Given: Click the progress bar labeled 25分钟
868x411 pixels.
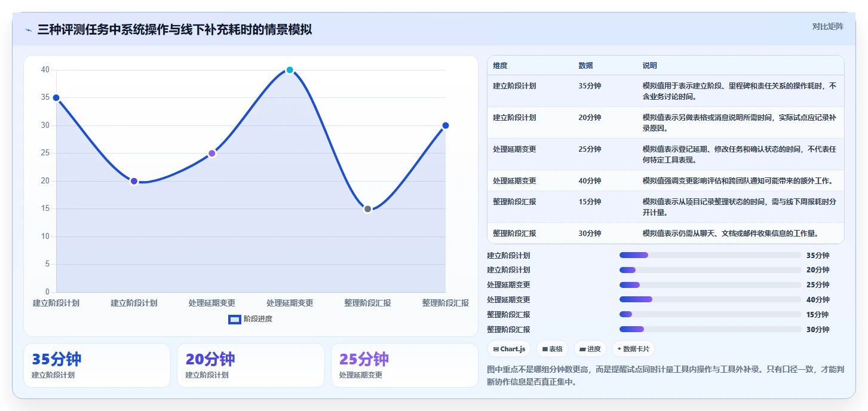Looking at the screenshot, I should pyautogui.click(x=710, y=285).
